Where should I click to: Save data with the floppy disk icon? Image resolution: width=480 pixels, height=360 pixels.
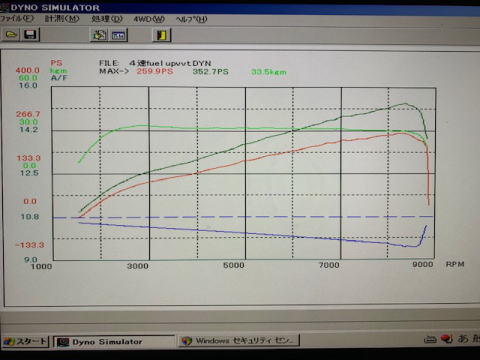click(31, 35)
